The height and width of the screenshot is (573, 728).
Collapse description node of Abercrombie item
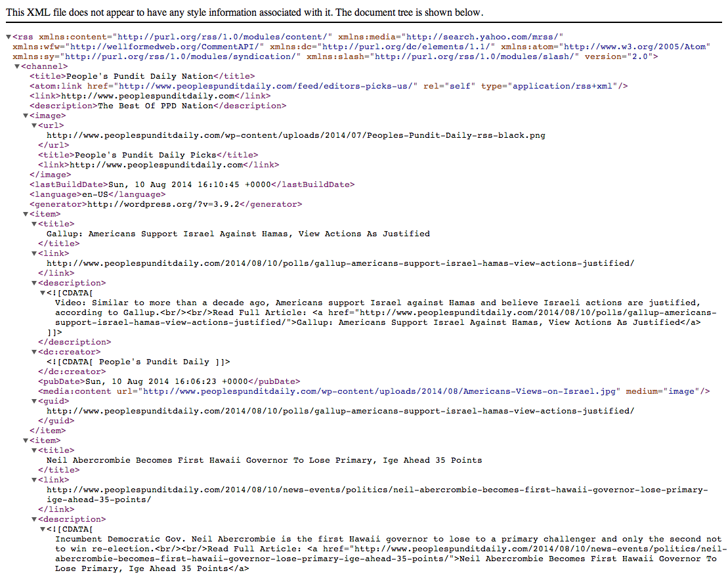coord(34,519)
